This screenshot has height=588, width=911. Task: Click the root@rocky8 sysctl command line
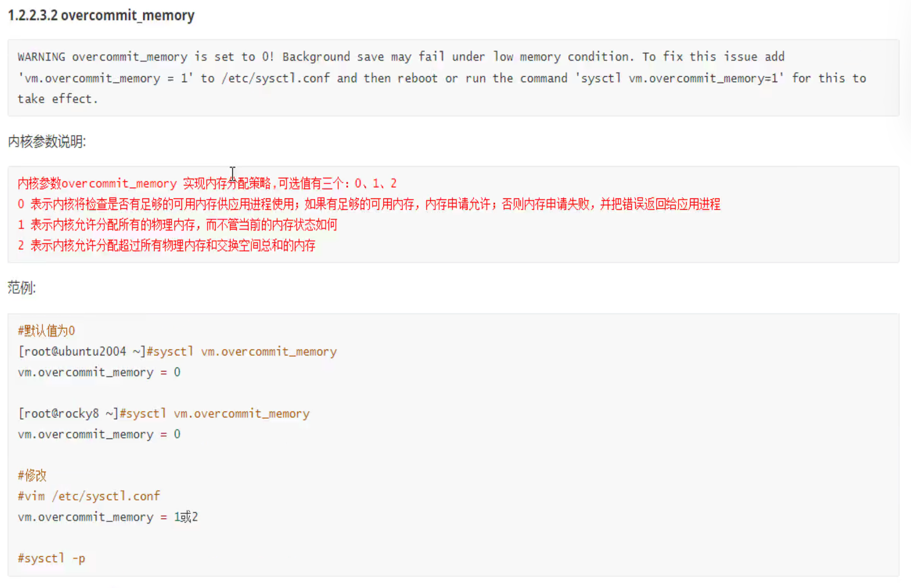click(163, 414)
